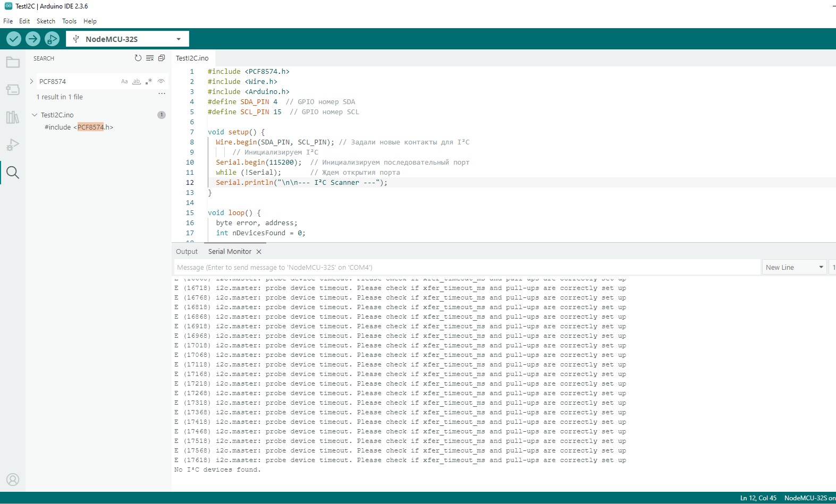Image resolution: width=836 pixels, height=504 pixels.
Task: Close the Serial Monitor tab
Action: click(x=259, y=252)
